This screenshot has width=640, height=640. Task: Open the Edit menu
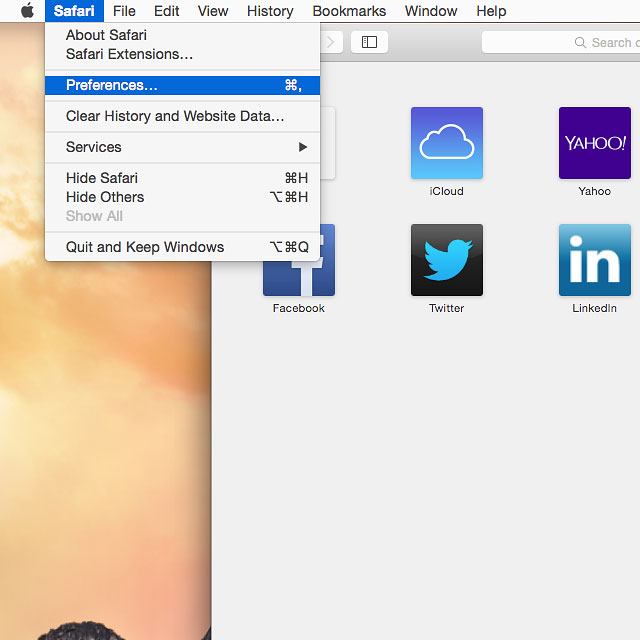(x=167, y=11)
